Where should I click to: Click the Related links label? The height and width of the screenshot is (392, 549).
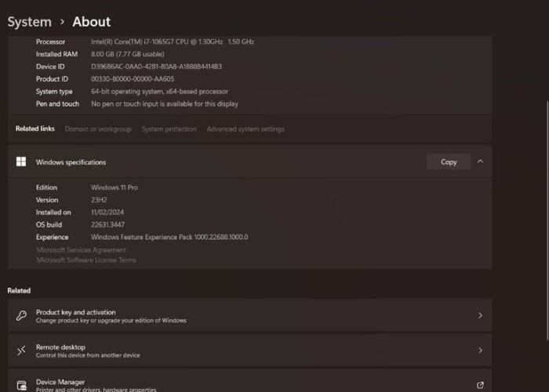(35, 129)
